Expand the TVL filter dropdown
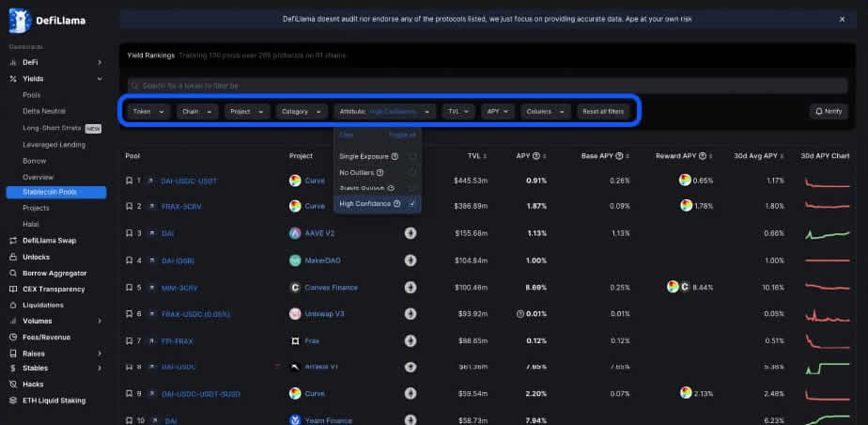Viewport: 868px width, 425px height. 458,111
